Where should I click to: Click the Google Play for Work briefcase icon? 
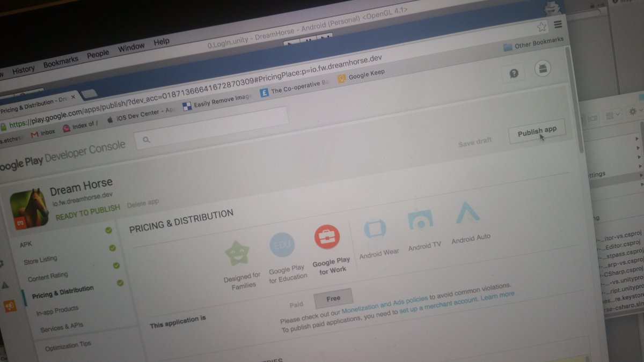point(327,237)
